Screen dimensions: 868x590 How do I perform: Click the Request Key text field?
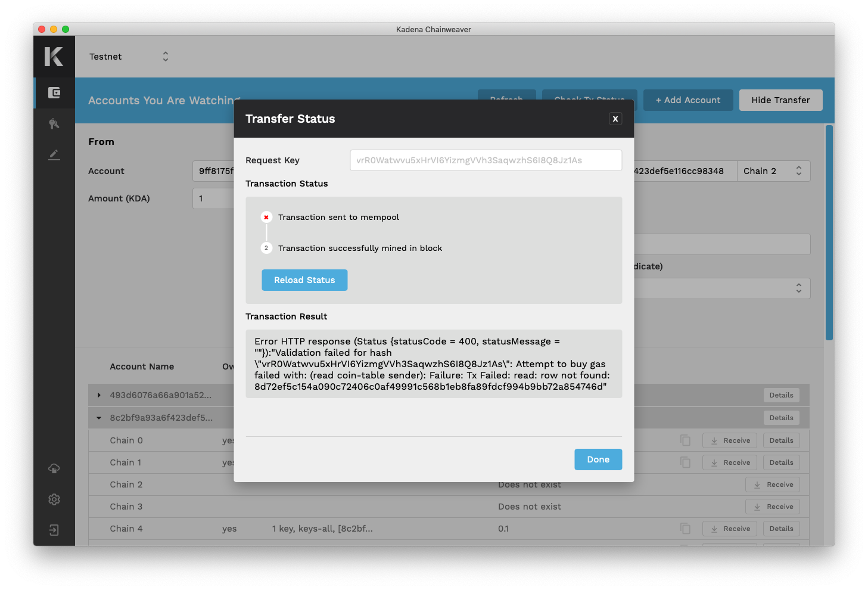point(486,160)
